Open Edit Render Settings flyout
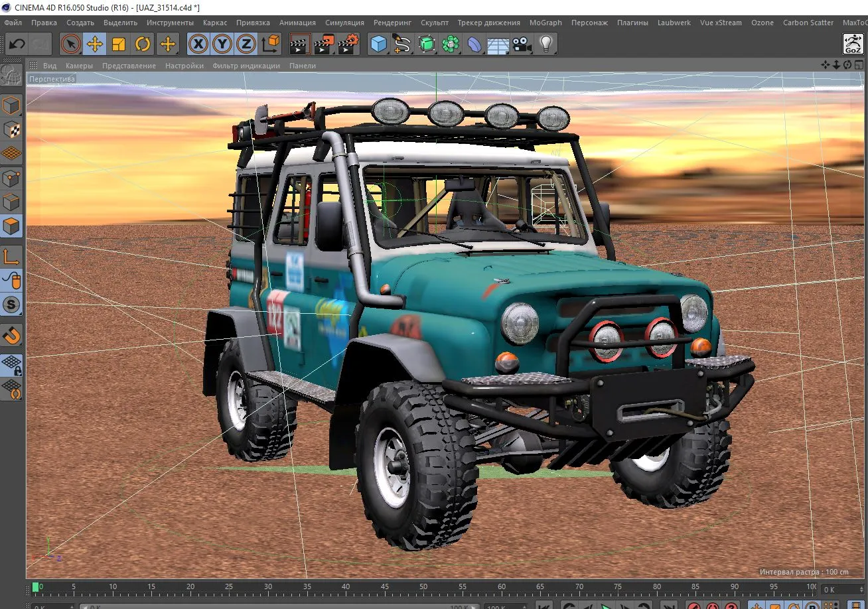The image size is (868, 609). pos(348,44)
